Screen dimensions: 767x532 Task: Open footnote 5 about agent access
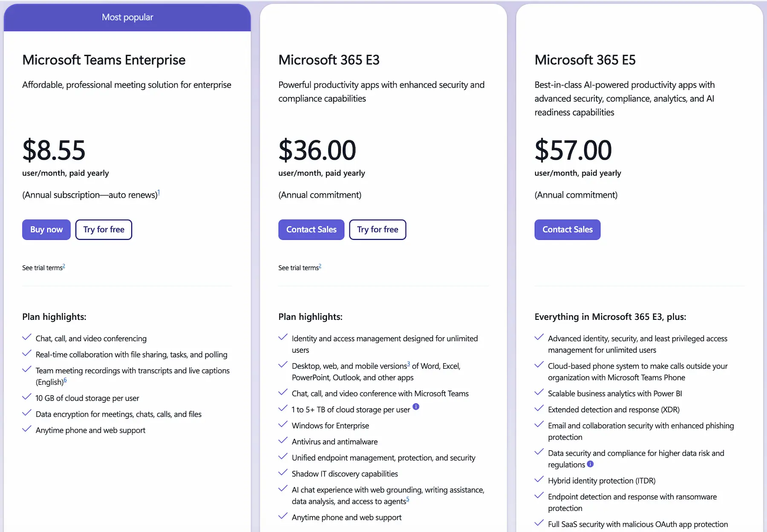coord(408,498)
